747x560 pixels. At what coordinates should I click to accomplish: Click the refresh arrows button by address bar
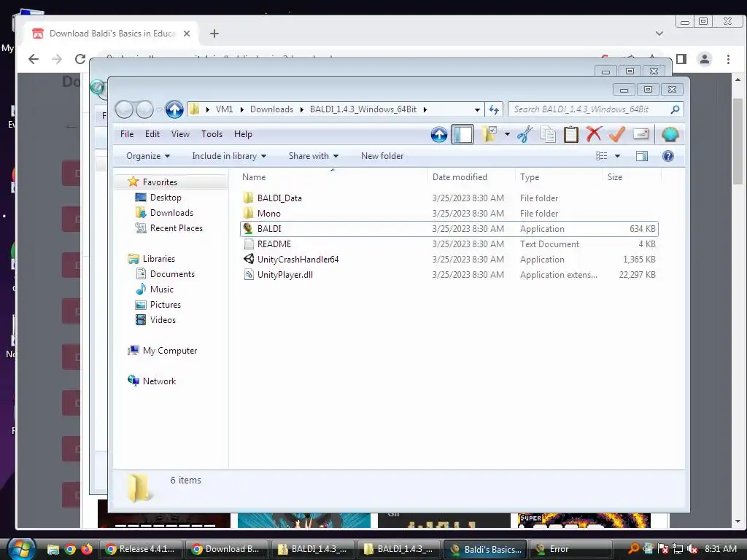coord(494,109)
